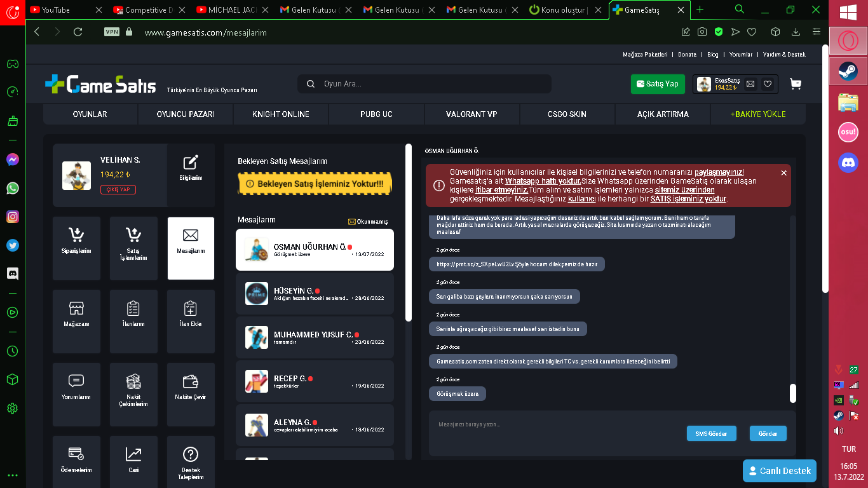Click the SMS Gönder button
The image size is (868, 488).
coord(711,433)
